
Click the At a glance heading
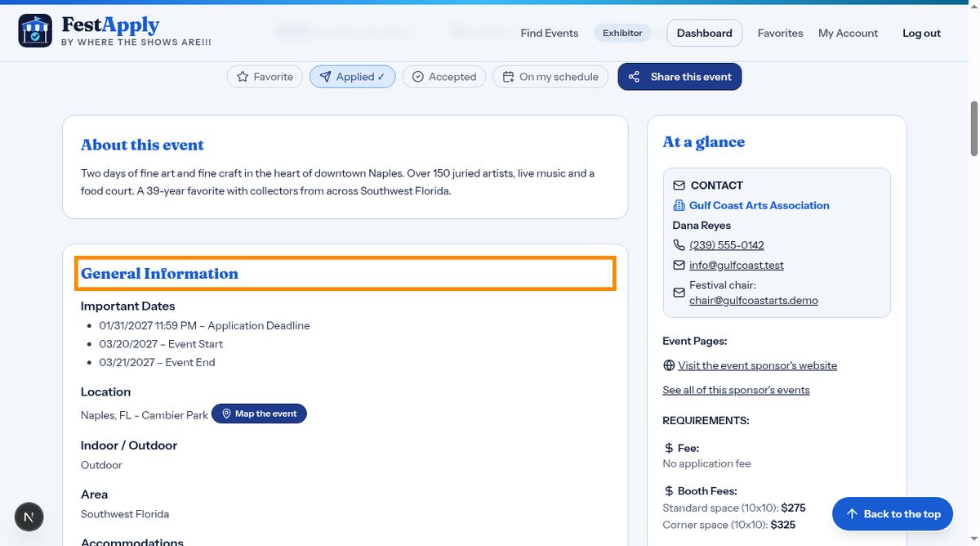click(704, 141)
